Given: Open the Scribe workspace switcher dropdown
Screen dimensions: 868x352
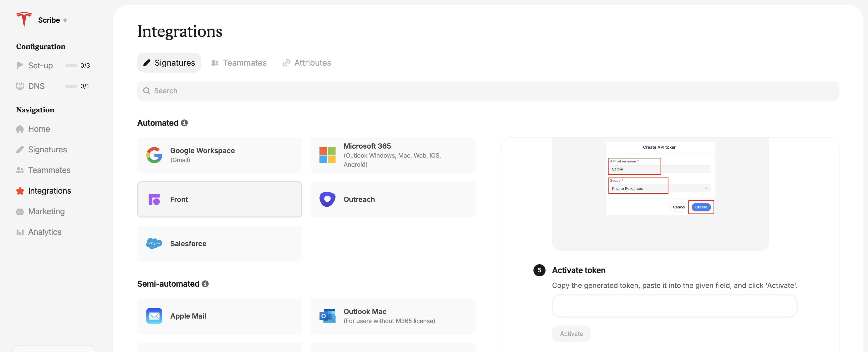Looking at the screenshot, I should (x=52, y=20).
